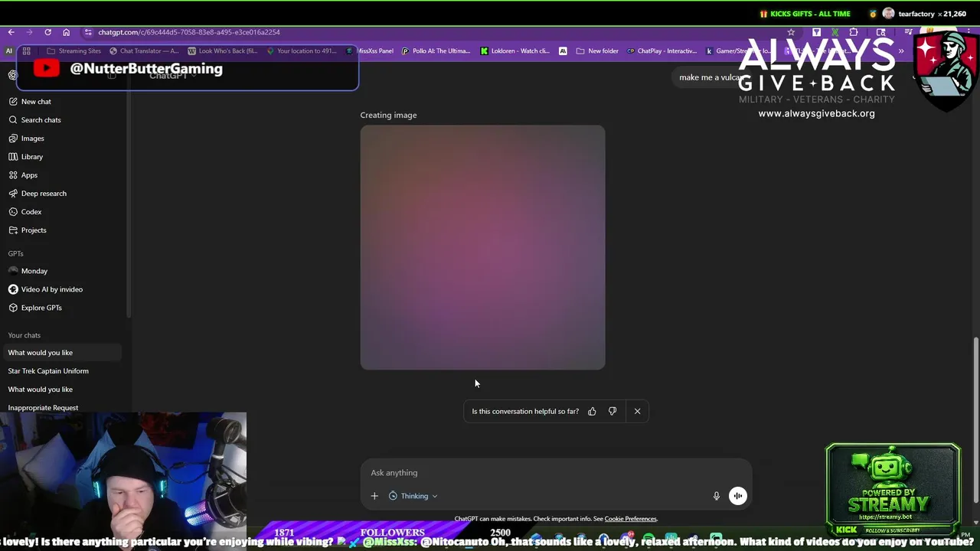Expand the Thinking mode dropdown
Image resolution: width=980 pixels, height=551 pixels.
coord(413,496)
